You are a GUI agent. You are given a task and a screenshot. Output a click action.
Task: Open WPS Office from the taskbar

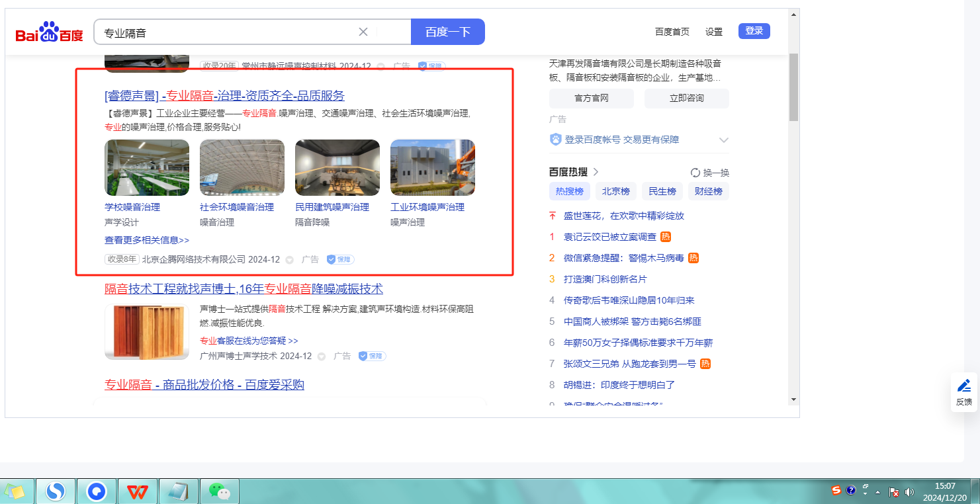click(138, 491)
